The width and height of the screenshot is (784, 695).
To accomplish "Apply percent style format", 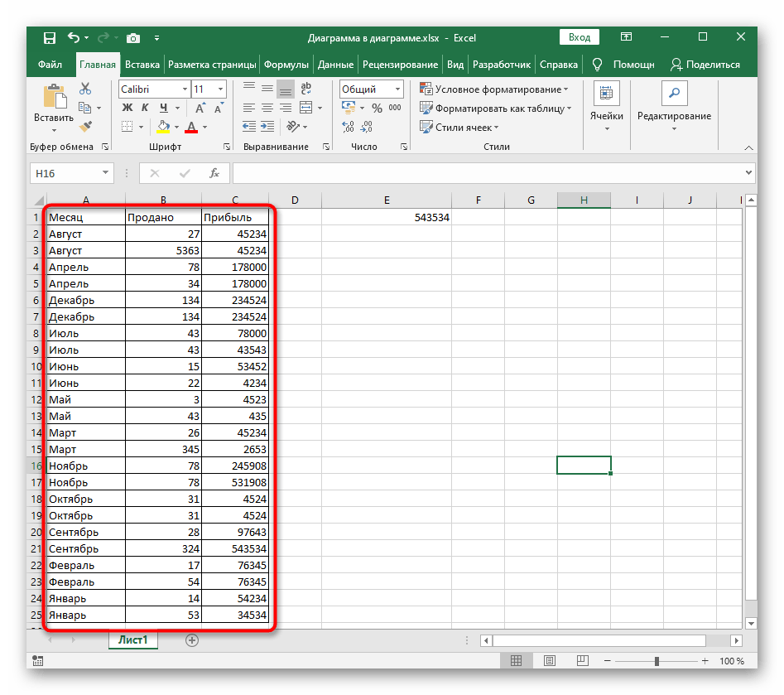I will click(377, 108).
